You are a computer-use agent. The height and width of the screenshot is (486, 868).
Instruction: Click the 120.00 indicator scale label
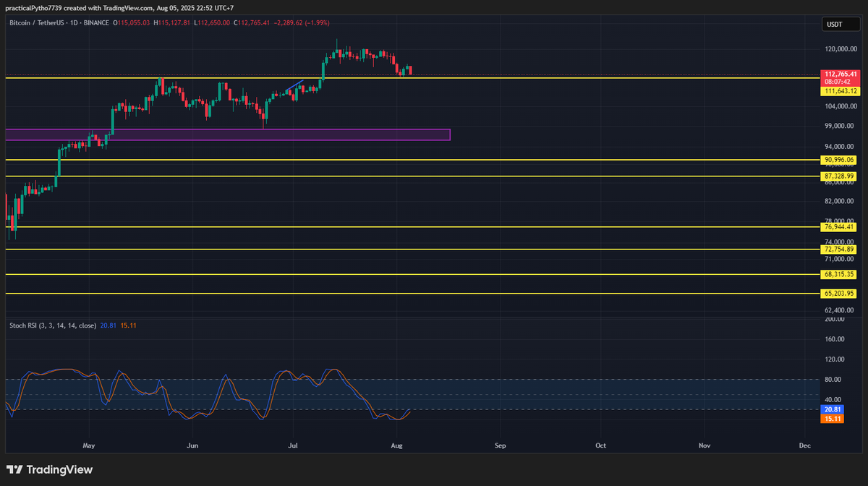(x=834, y=359)
